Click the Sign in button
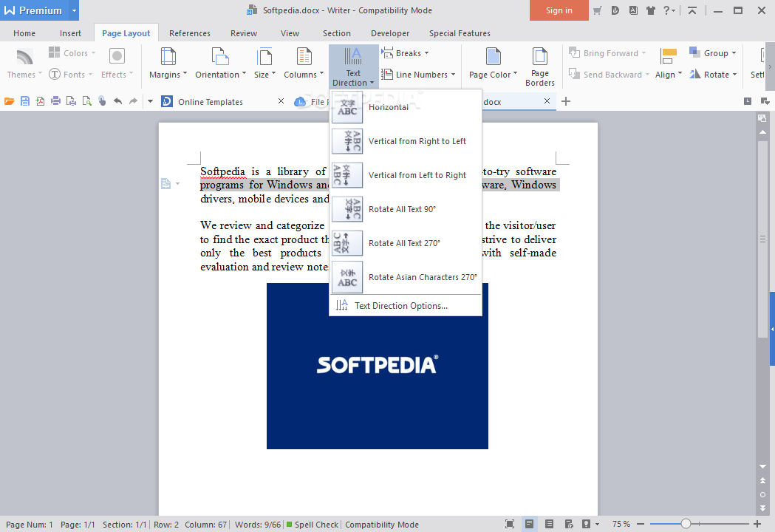Image resolution: width=775 pixels, height=532 pixels. [559, 10]
